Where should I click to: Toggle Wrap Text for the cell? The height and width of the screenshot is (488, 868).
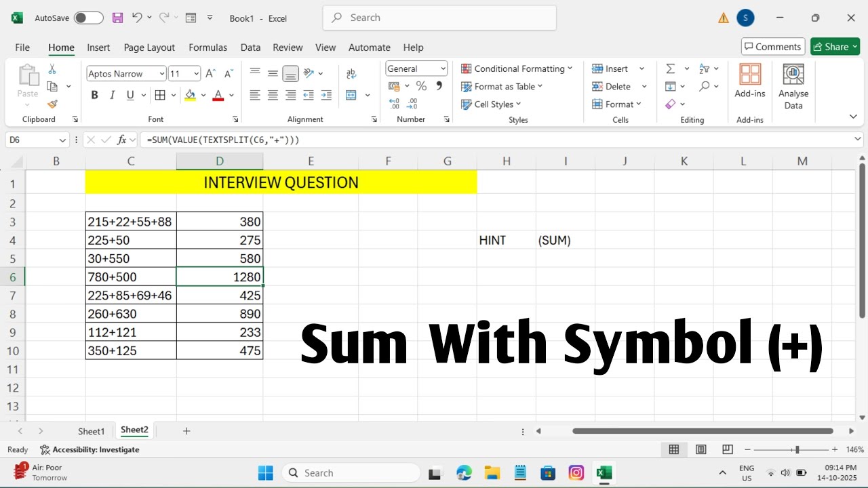(351, 74)
